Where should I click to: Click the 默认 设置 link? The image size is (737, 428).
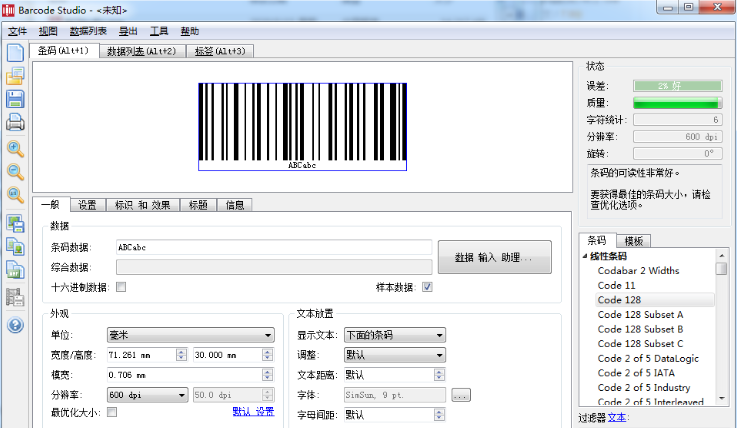tap(253, 411)
